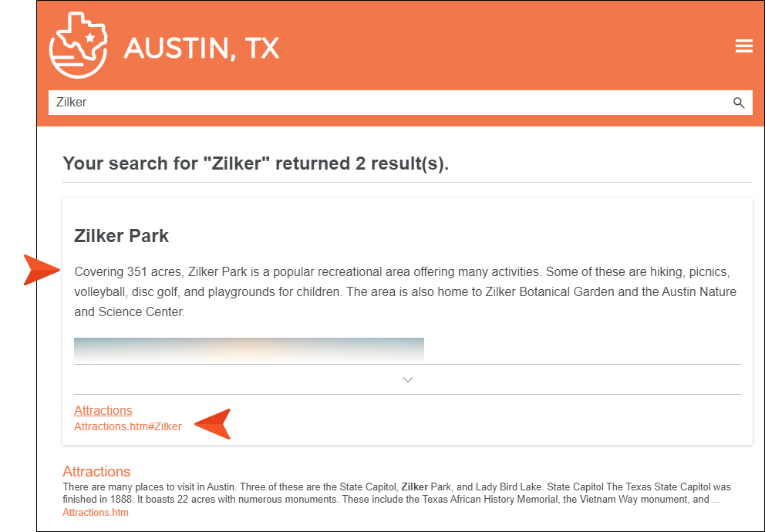Open the second Attractions search result title
The height and width of the screenshot is (532, 765).
tap(96, 471)
